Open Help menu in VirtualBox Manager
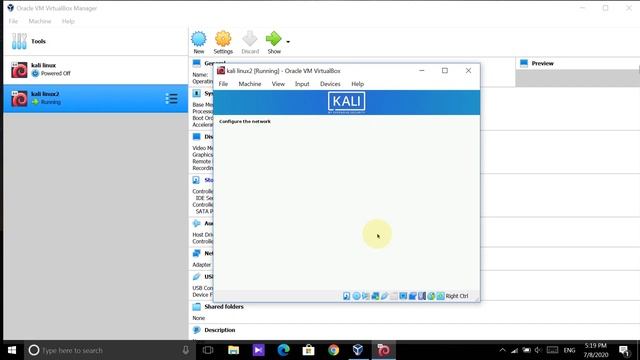 [68, 21]
